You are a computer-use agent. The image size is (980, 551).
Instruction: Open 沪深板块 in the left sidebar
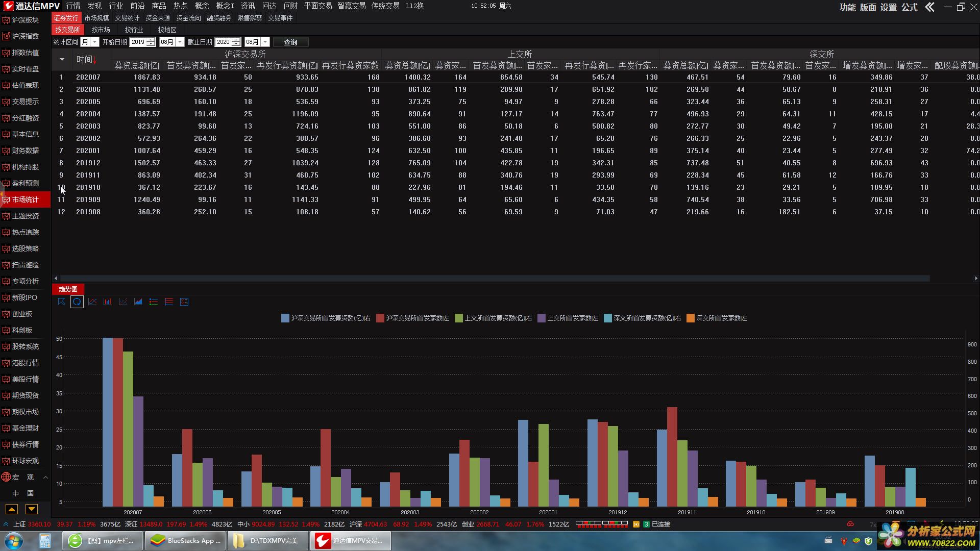click(x=26, y=20)
